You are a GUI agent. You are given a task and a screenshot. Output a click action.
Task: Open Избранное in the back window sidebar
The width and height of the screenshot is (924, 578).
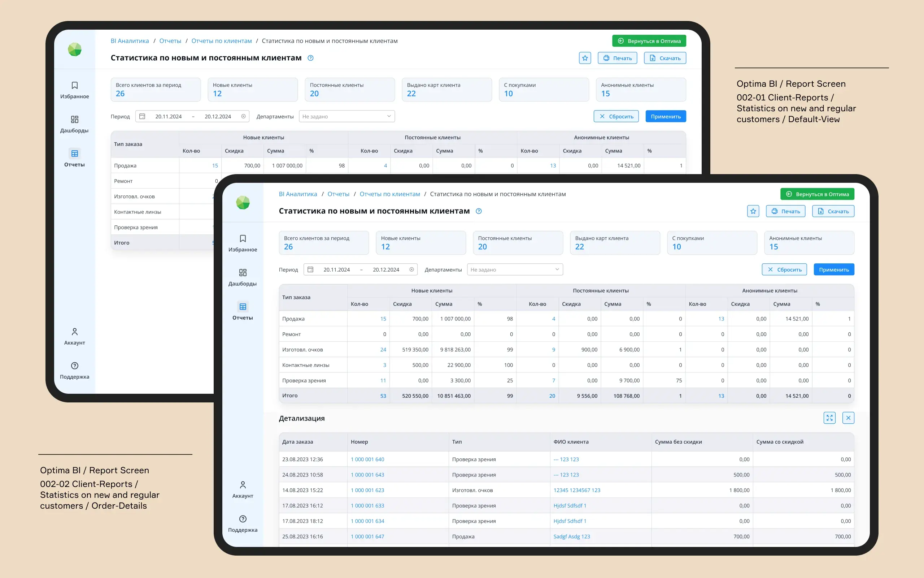click(x=74, y=90)
